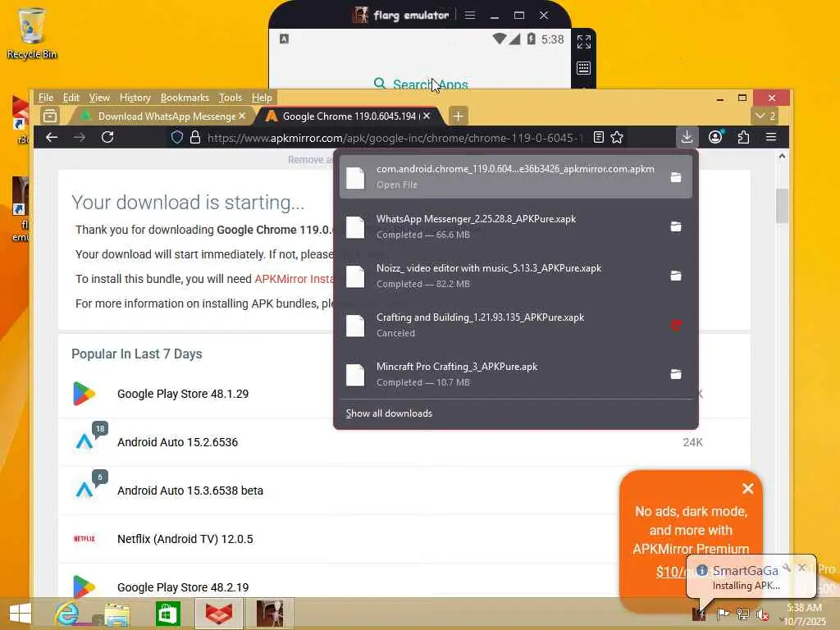The image size is (840, 630).
Task: Close the Google Chrome 119 tab
Action: point(427,116)
